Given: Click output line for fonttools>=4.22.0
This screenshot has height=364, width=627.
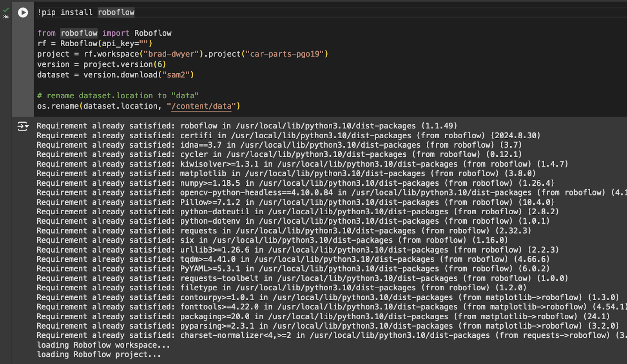Looking at the screenshot, I should coord(332,307).
